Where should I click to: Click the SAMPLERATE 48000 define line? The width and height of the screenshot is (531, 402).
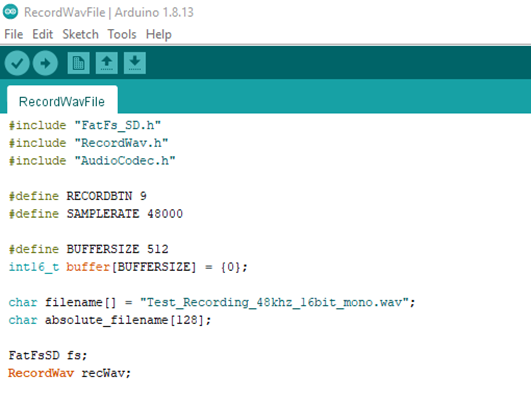pyautogui.click(x=96, y=214)
